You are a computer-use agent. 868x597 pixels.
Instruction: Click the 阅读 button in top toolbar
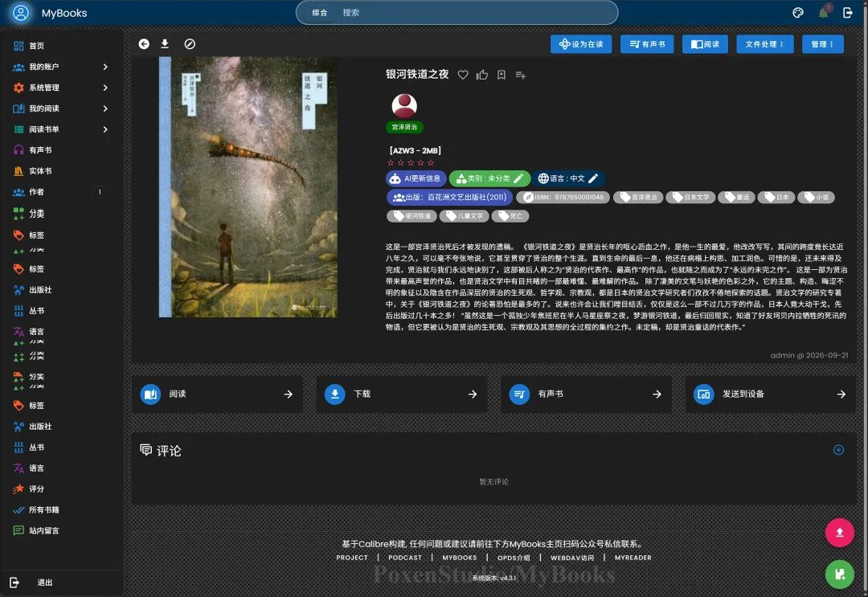705,44
